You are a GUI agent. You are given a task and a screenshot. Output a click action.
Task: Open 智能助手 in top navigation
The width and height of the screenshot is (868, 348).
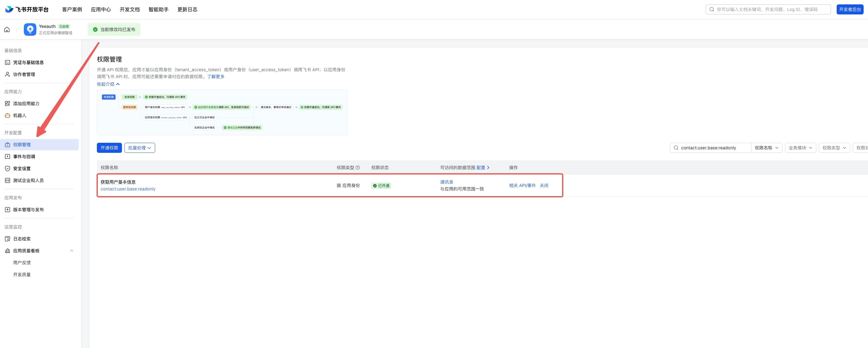(x=159, y=9)
